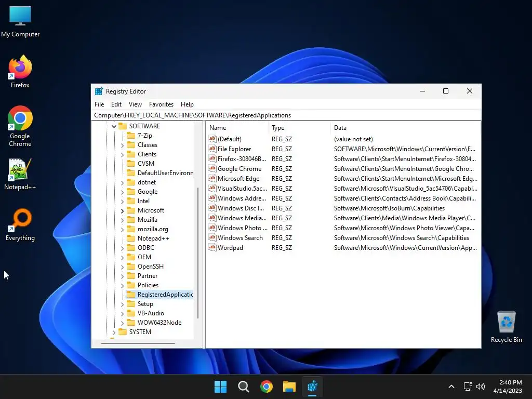Select the Windows Address Book value name

[242, 198]
